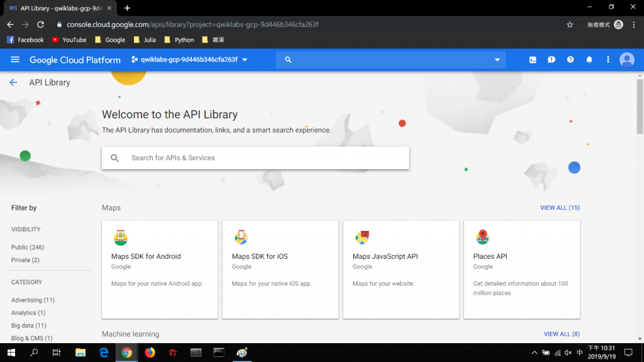Expand the project selector qwiklabs-gcp dropdown

(189, 60)
